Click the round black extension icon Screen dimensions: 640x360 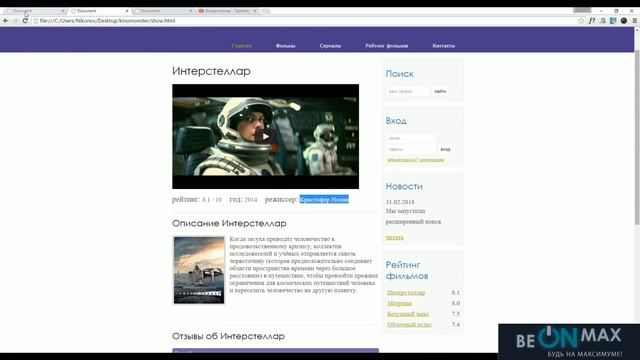click(x=624, y=20)
